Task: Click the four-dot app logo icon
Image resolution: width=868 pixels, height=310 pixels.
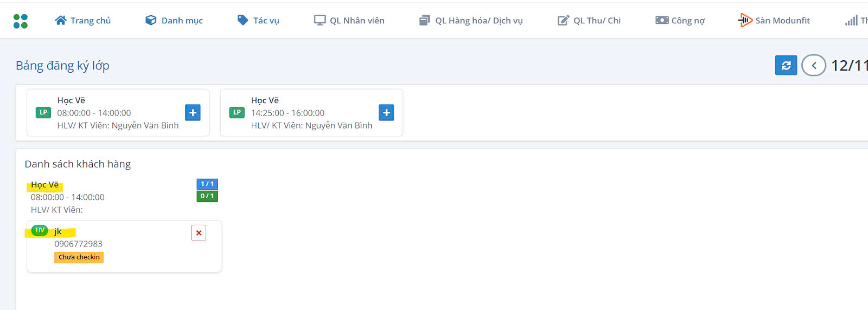Action: coord(21,21)
